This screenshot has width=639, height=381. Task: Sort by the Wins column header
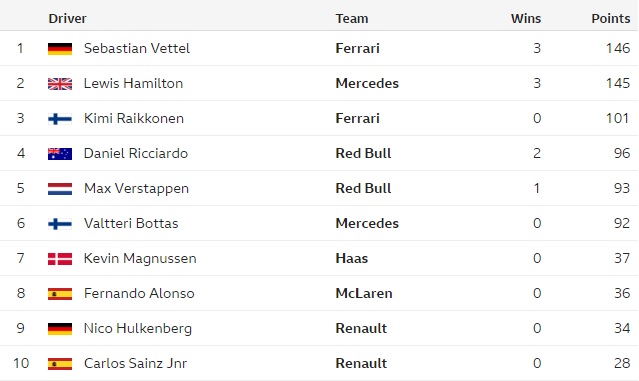click(526, 19)
